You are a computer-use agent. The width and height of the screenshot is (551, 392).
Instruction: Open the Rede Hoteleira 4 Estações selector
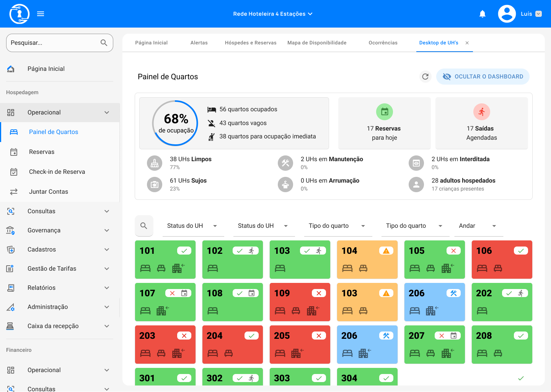272,14
